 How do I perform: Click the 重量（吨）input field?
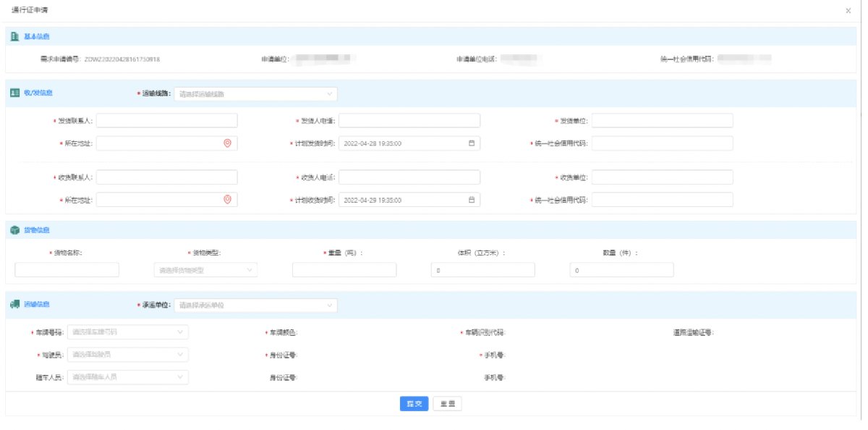(x=344, y=270)
